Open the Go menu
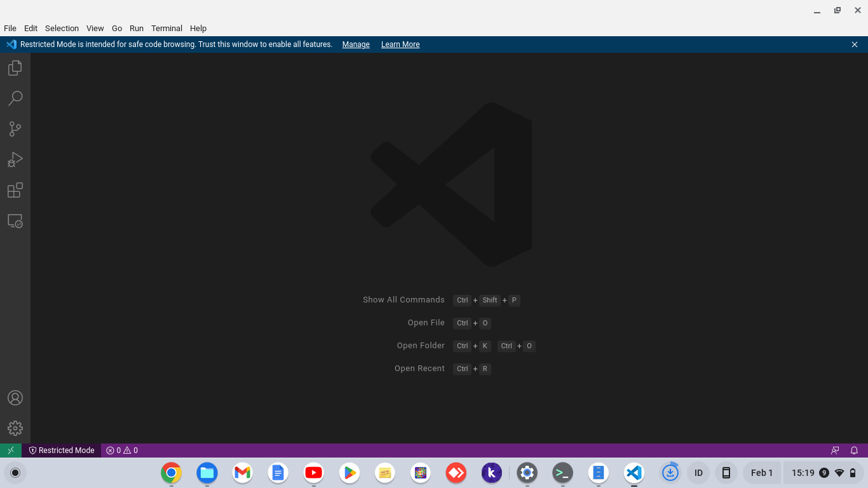Viewport: 868px width, 488px height. click(117, 29)
